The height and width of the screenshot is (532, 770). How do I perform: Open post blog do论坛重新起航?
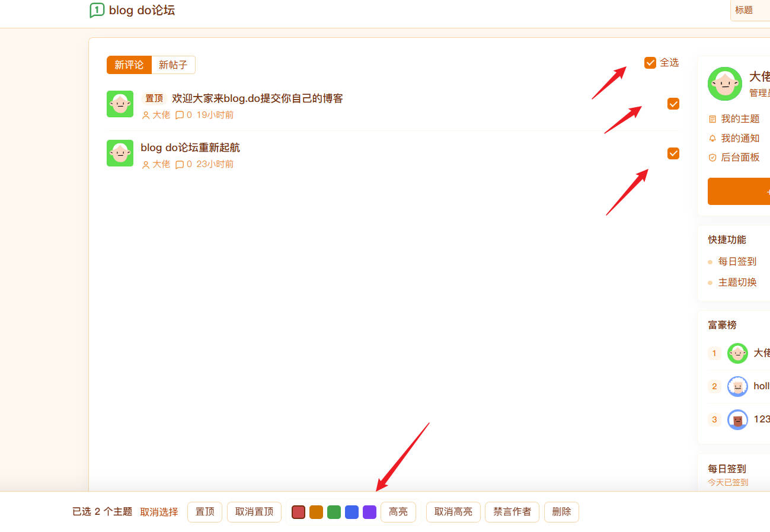(190, 148)
